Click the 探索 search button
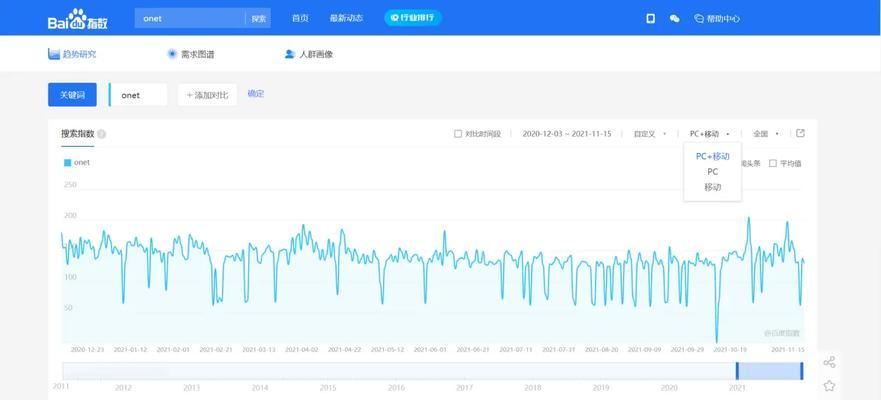Viewport: 881px width, 400px height. point(258,19)
